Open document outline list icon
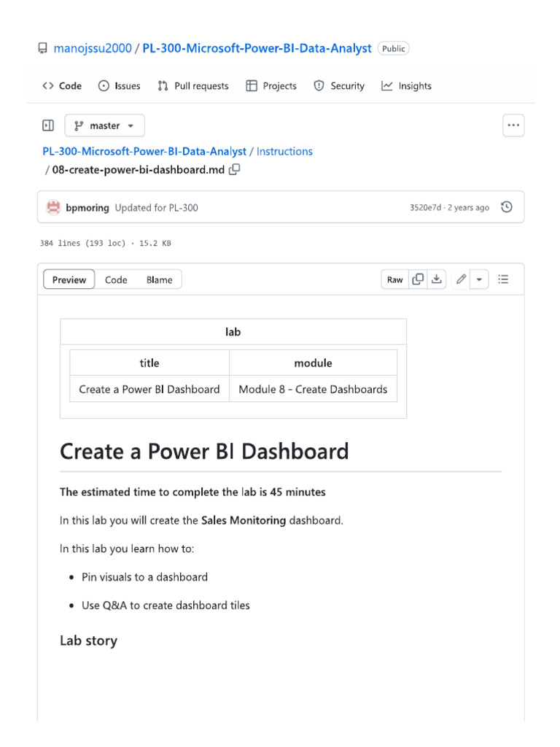 tap(503, 279)
